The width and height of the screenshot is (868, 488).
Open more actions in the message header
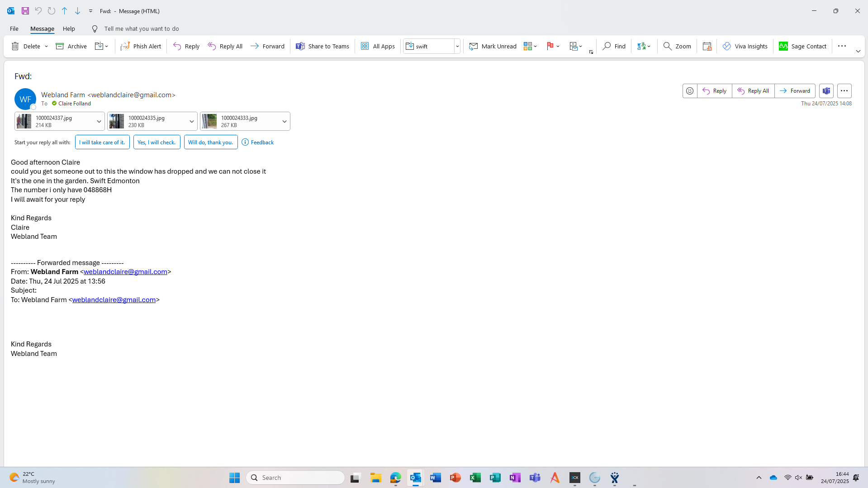844,91
